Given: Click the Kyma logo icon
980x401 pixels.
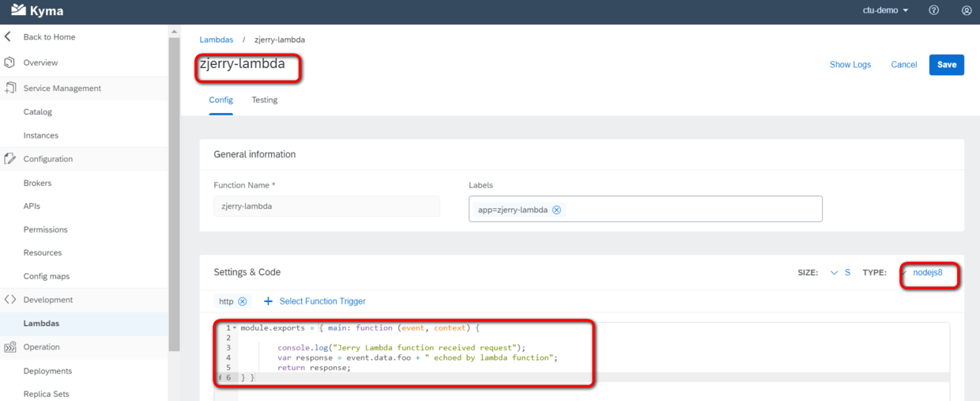Looking at the screenshot, I should coord(17,10).
